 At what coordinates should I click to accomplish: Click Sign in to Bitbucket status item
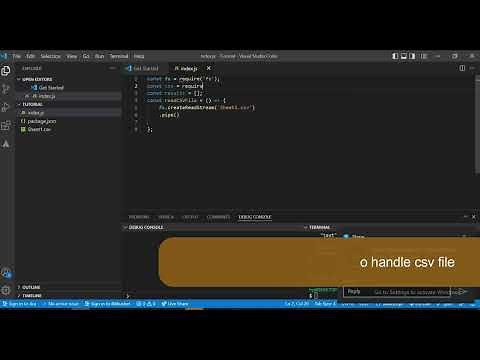(x=107, y=304)
